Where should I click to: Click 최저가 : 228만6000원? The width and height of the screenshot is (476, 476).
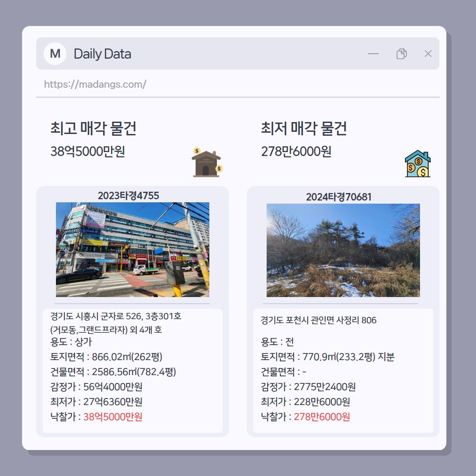(305, 402)
